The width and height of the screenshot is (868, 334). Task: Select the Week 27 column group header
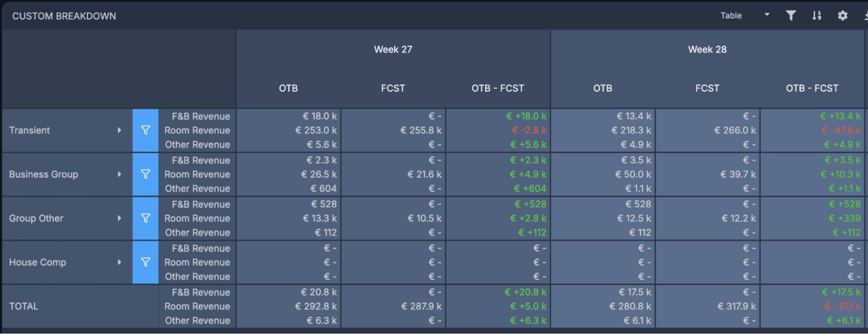(393, 49)
